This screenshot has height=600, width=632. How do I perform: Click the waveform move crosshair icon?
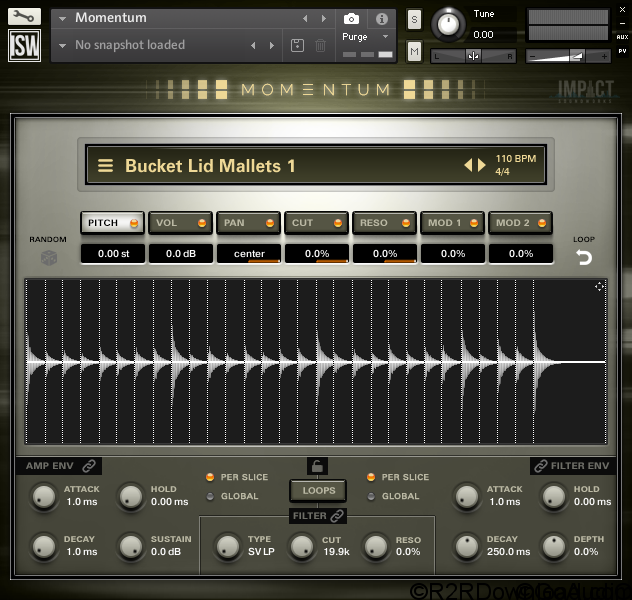coord(599,287)
